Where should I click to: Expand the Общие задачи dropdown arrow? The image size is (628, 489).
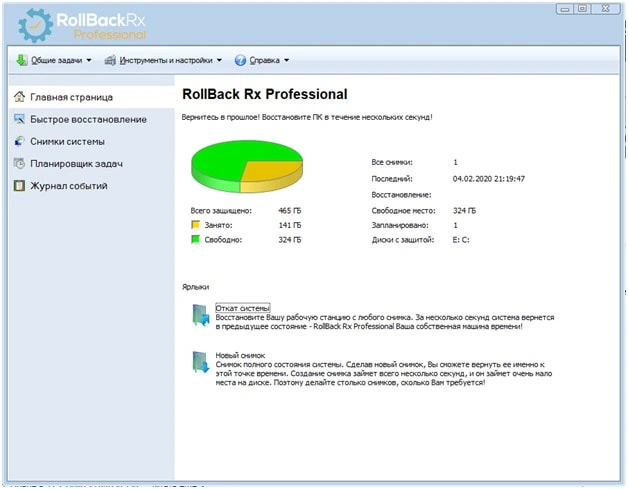click(89, 60)
